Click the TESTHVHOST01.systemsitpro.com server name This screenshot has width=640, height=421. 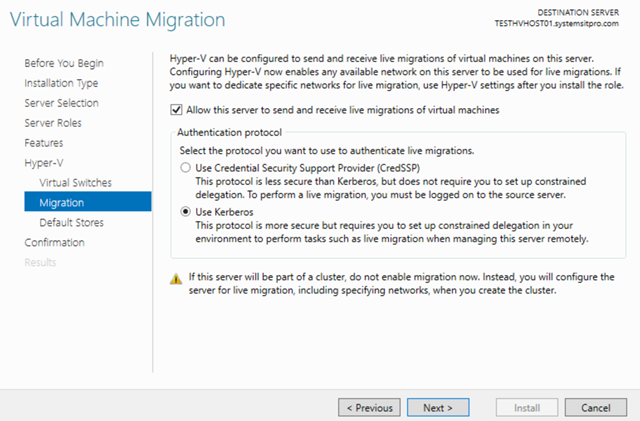557,24
